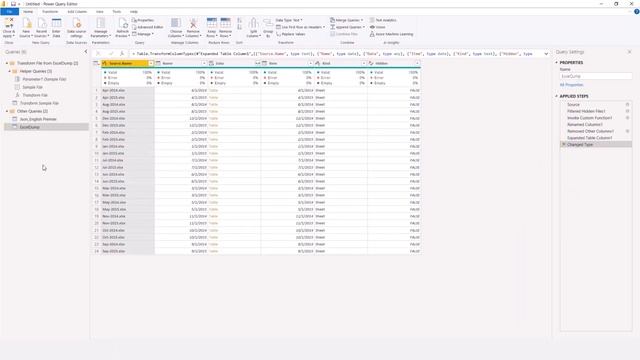This screenshot has height=360, width=640.
Task: Select the Sample File query
Action: 33,87
